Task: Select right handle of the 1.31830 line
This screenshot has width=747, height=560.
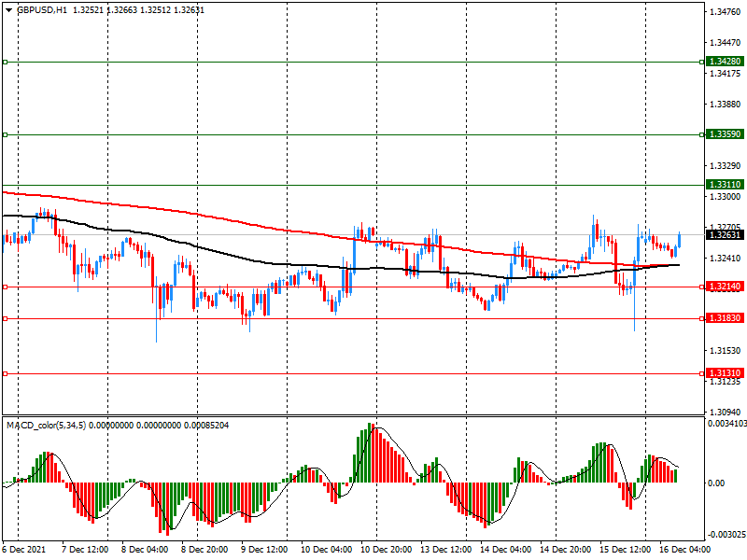Action: coord(702,318)
